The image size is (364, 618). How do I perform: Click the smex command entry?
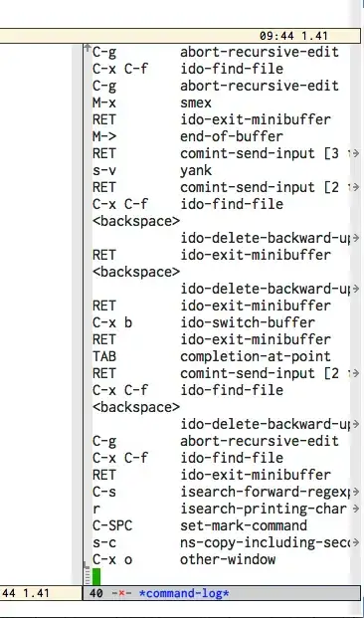pyautogui.click(x=196, y=103)
